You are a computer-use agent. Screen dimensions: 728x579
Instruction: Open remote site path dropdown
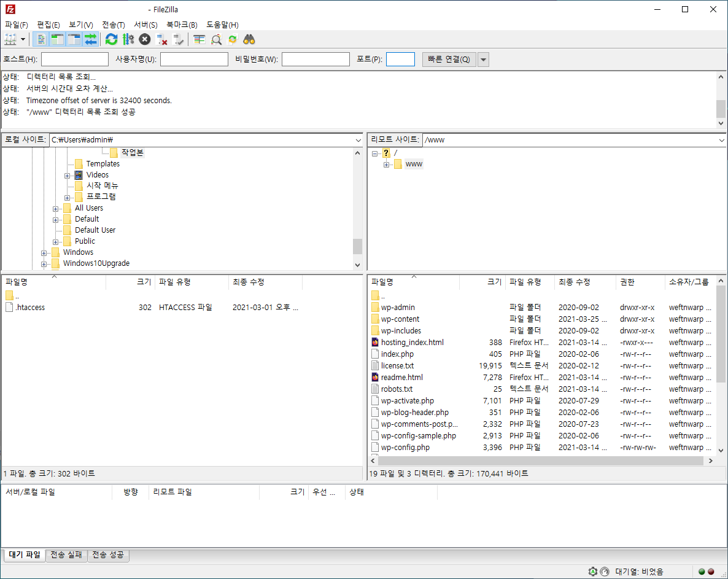[721, 140]
